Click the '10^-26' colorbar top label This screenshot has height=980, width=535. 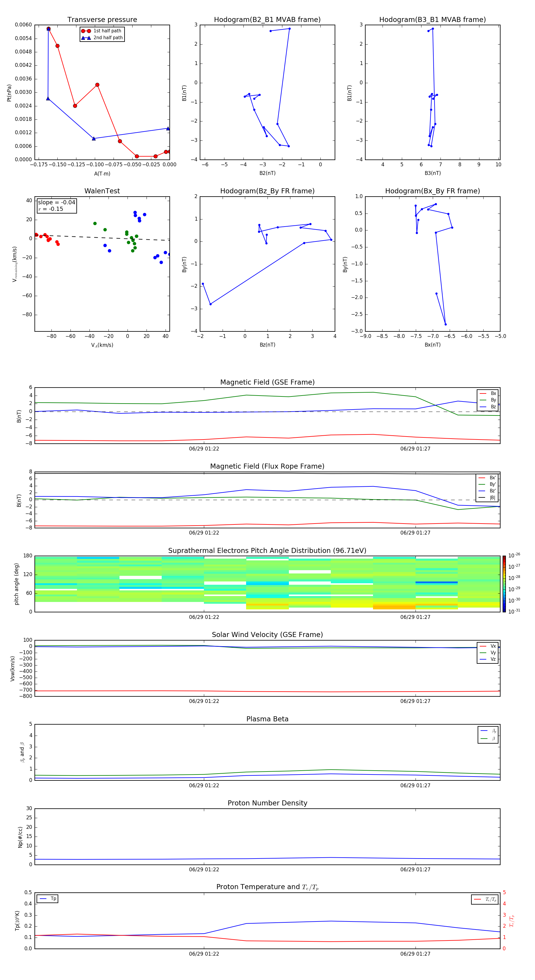coord(514,555)
